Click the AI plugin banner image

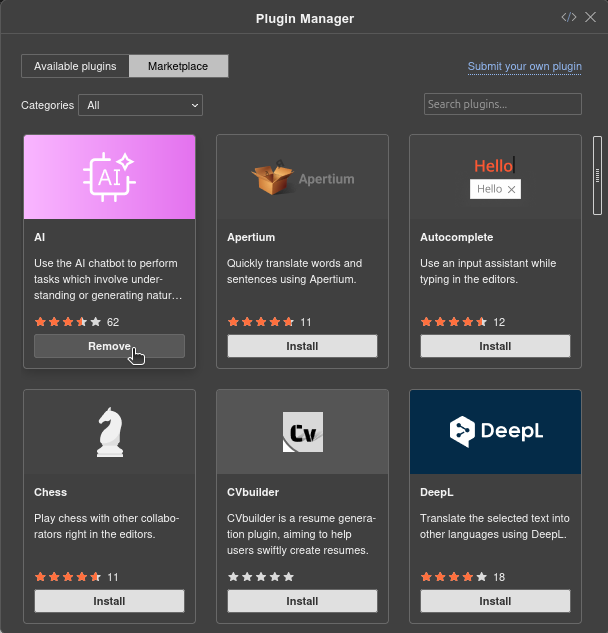coord(109,177)
